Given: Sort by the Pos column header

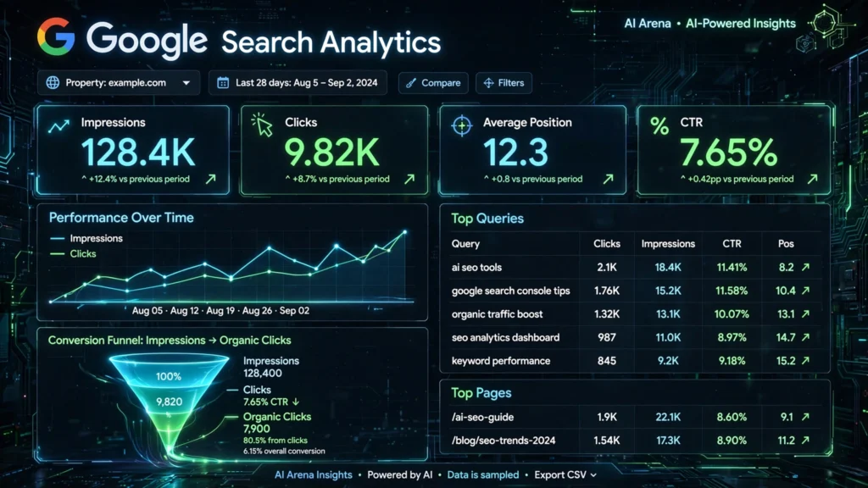Looking at the screenshot, I should tap(786, 244).
